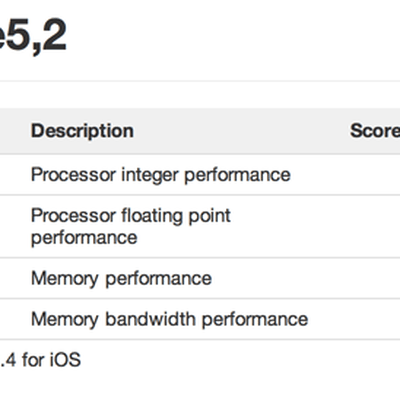Click the cell left of Processor floating point

coord(13,226)
